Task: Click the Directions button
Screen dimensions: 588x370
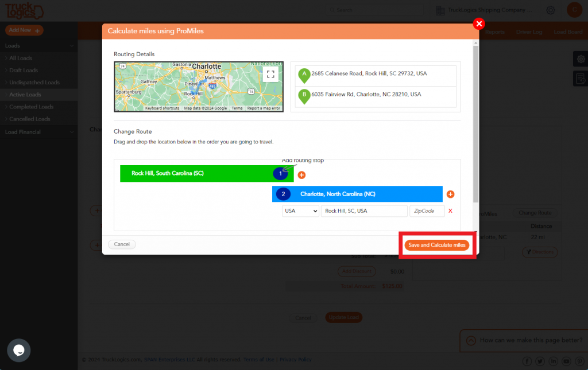Action: [x=540, y=252]
